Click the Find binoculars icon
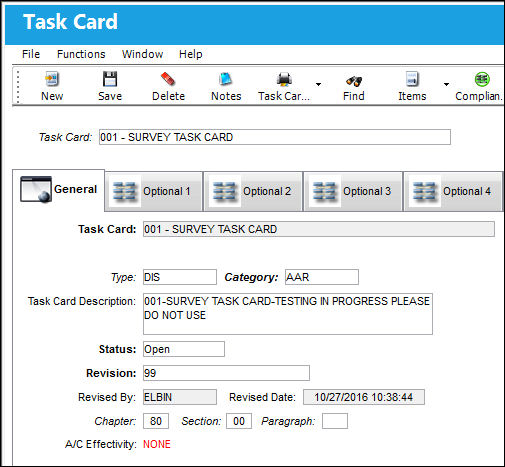 tap(354, 80)
